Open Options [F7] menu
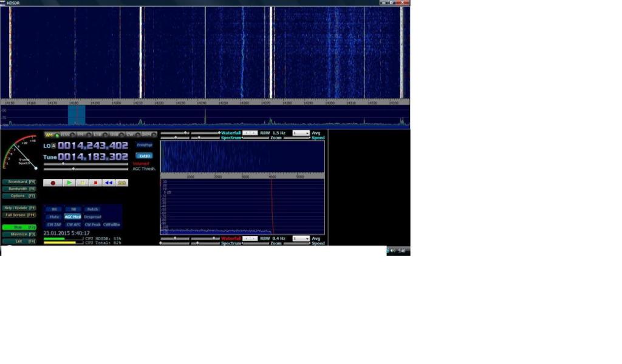 coord(19,196)
